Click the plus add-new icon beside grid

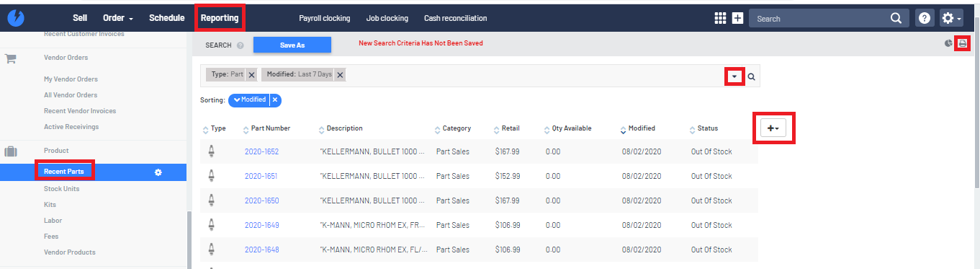[737, 19]
